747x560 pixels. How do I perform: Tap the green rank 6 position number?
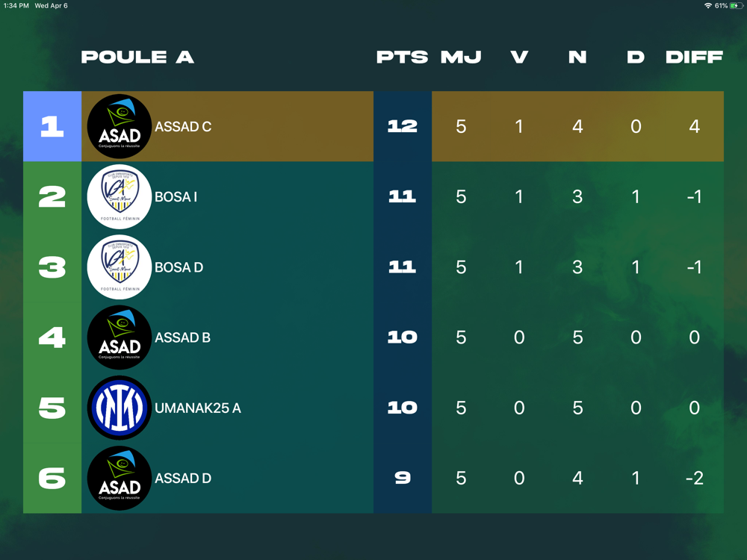tap(52, 478)
